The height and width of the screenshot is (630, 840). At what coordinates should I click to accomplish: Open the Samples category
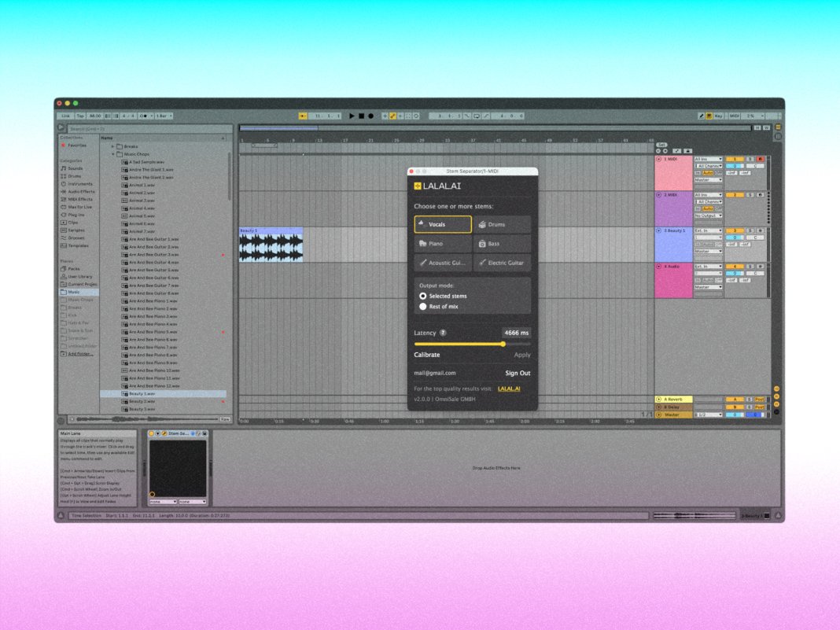coord(76,230)
